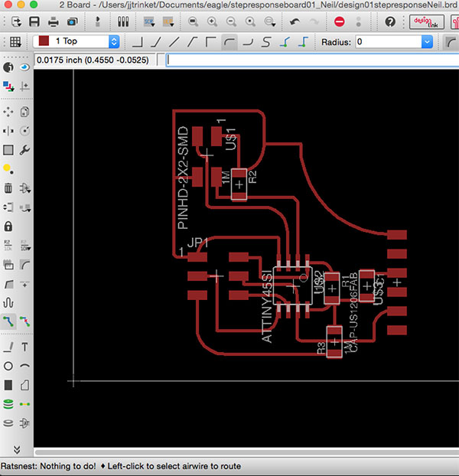459x476 pixels.
Task: Click the Info tool icon
Action: pos(8,67)
